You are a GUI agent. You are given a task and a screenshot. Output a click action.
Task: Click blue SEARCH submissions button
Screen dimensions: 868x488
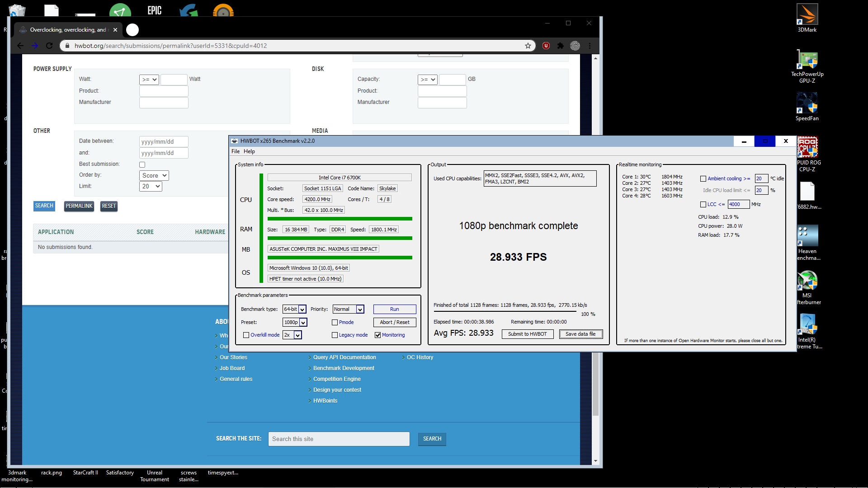[44, 206]
